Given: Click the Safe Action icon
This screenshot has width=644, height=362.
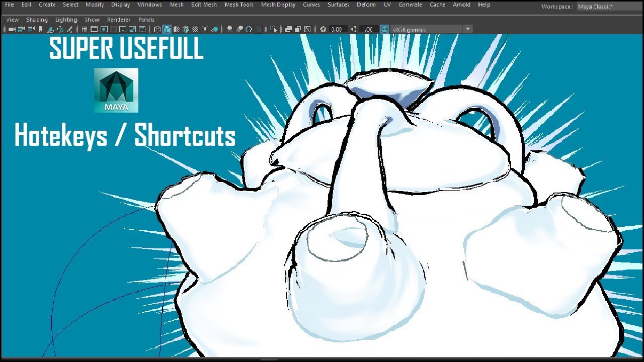Looking at the screenshot, I should (x=132, y=29).
